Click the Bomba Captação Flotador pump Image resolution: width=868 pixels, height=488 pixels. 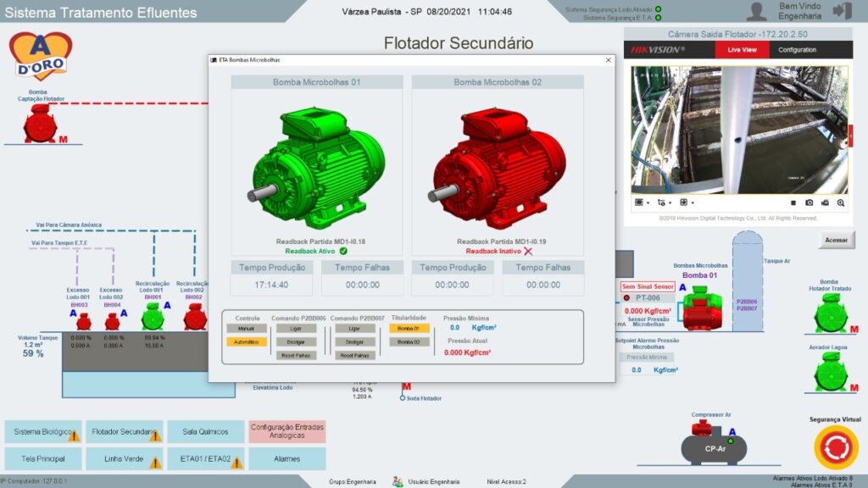click(40, 125)
